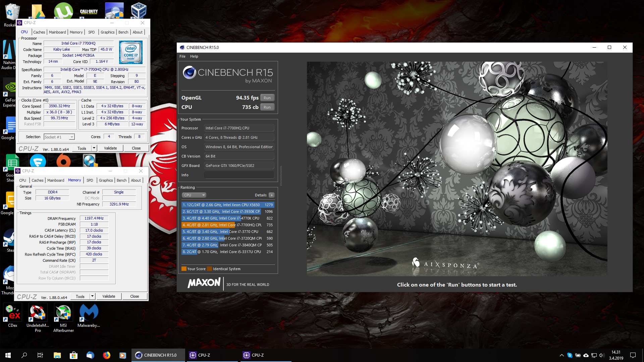This screenshot has height=362, width=644.
Task: Open Cinebench File menu
Action: [182, 56]
